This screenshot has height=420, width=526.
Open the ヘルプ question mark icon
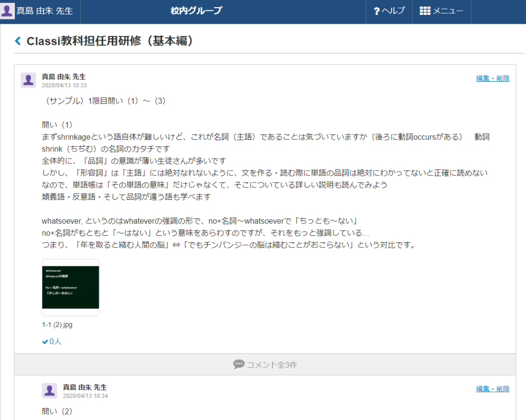pos(377,11)
